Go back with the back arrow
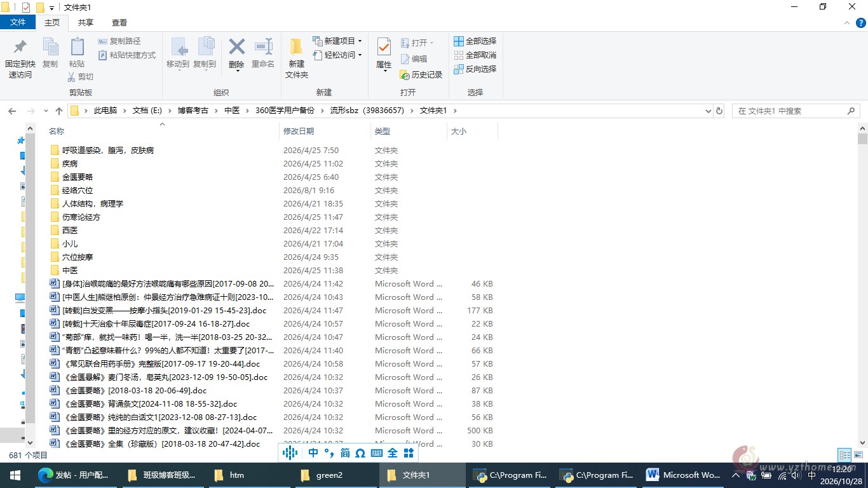Screen dimensions: 868x488 pyautogui.click(x=12, y=111)
